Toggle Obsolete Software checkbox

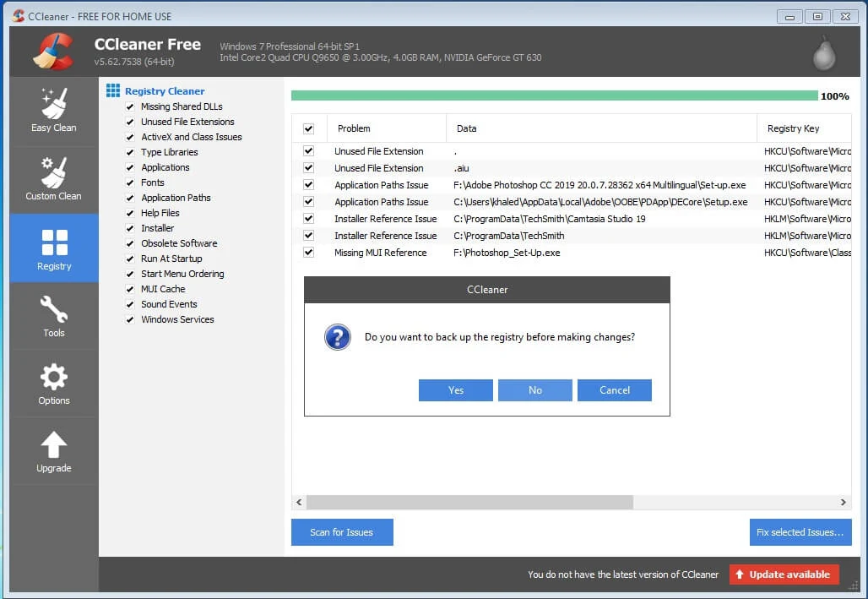[130, 243]
